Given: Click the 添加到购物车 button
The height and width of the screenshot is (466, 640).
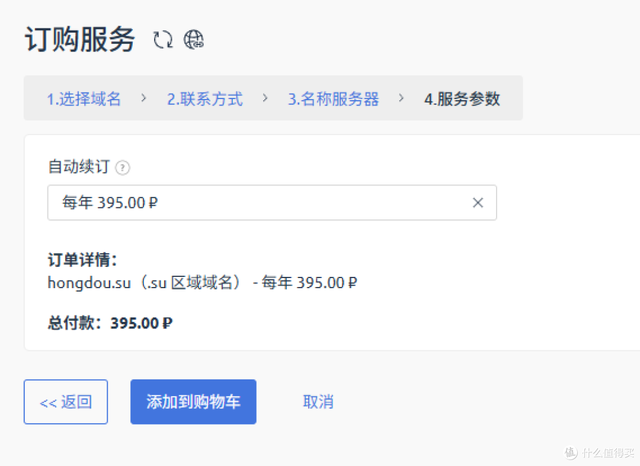Looking at the screenshot, I should tap(193, 402).
